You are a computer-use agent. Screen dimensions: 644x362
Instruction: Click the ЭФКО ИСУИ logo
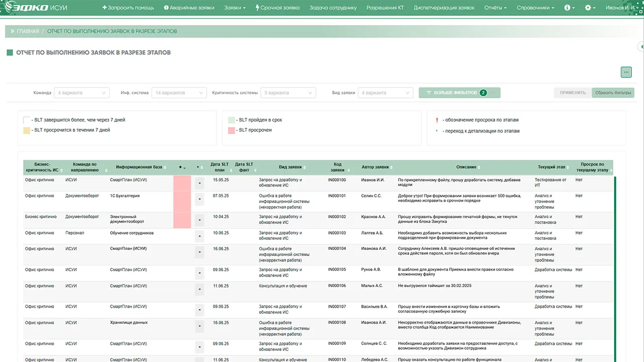tap(36, 8)
